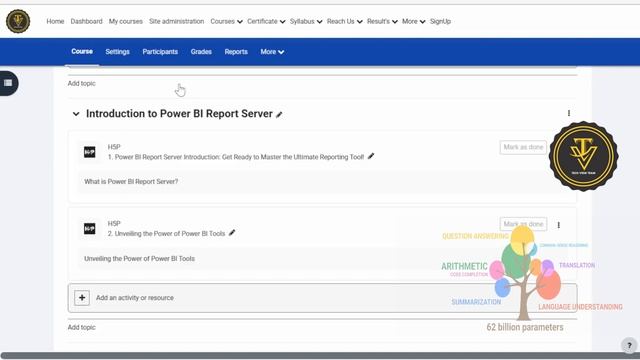This screenshot has width=640, height=360.
Task: Open the help question mark button
Action: (x=629, y=345)
